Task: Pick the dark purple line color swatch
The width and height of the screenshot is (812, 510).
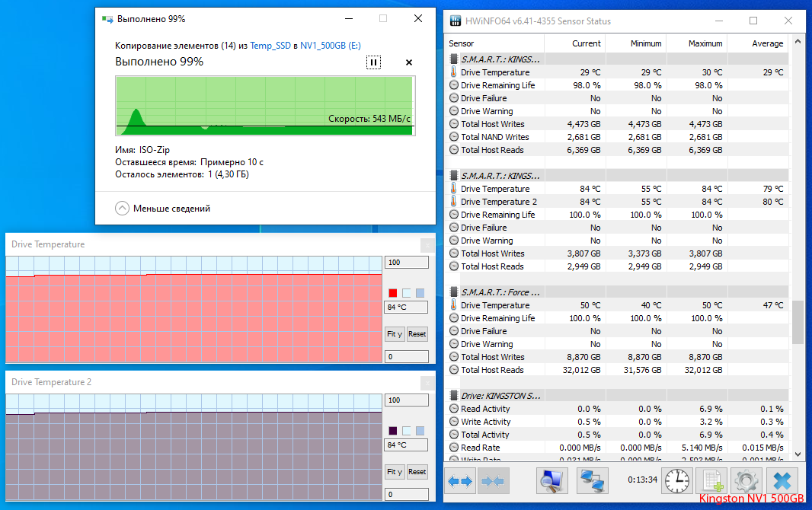Action: point(393,431)
